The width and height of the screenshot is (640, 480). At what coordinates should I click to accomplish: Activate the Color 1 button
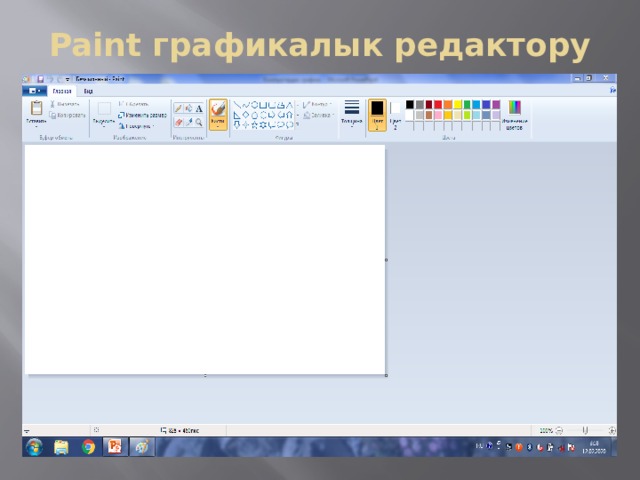pos(377,115)
